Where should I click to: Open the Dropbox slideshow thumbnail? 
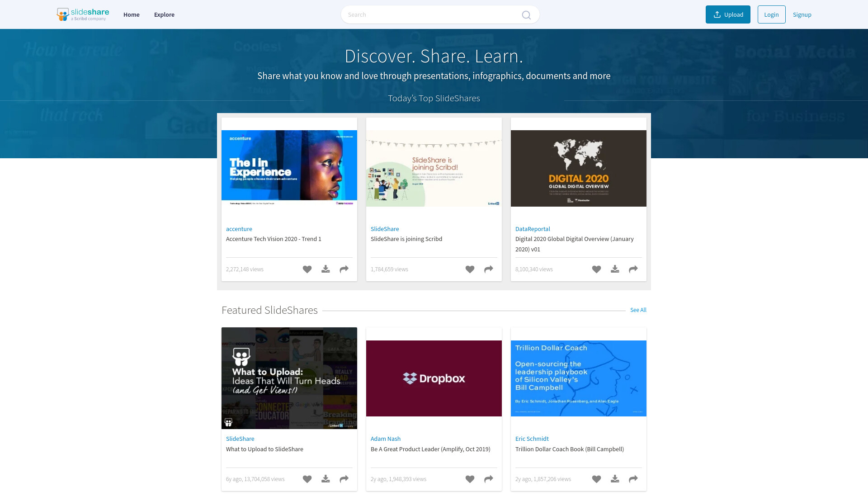[434, 378]
